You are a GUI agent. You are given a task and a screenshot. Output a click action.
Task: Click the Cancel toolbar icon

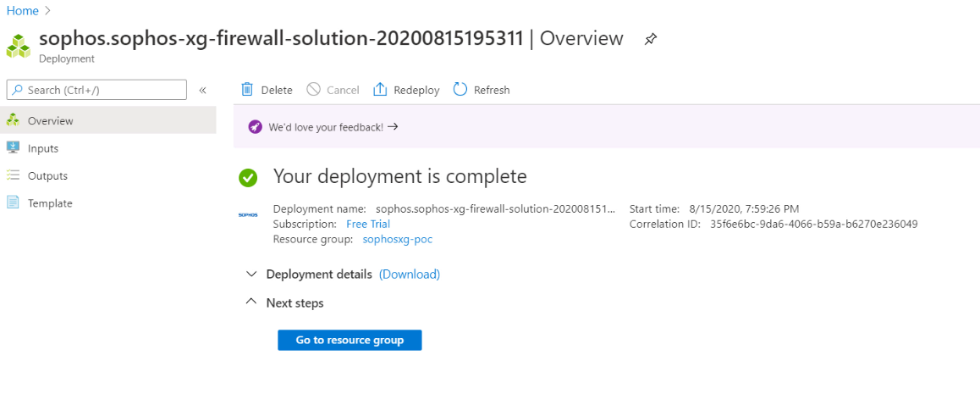313,90
